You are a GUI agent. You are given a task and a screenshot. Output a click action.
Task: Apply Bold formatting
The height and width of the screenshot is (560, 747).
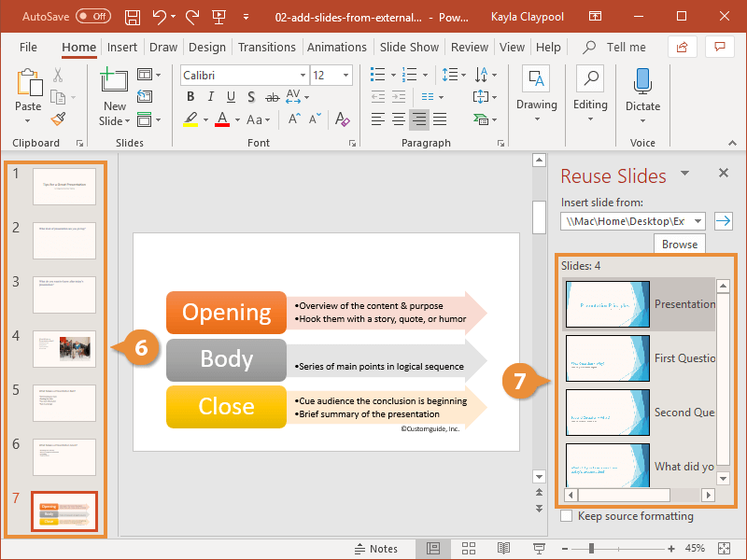pos(191,96)
